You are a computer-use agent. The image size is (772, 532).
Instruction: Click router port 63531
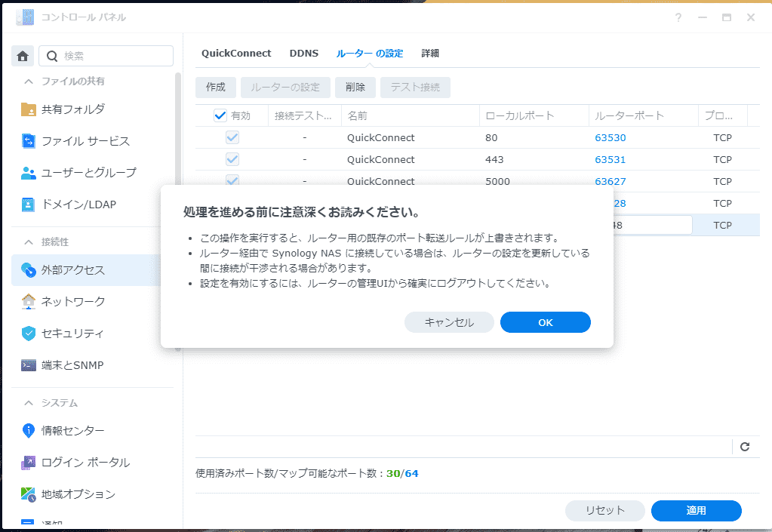[610, 159]
